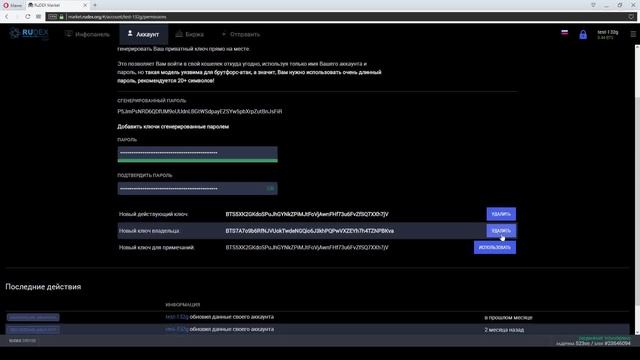Click the RuDEX logo
The image size is (640, 360).
coord(29,34)
